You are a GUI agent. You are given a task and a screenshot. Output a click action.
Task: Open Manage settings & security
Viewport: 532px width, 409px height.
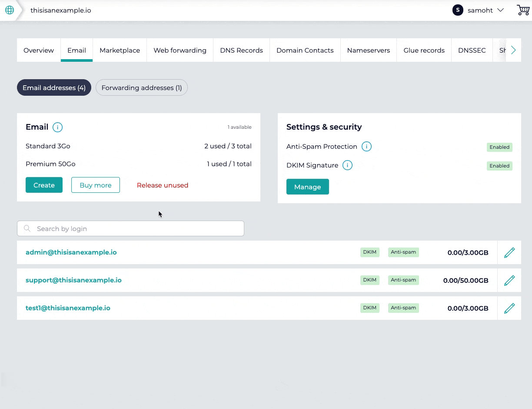tap(307, 187)
